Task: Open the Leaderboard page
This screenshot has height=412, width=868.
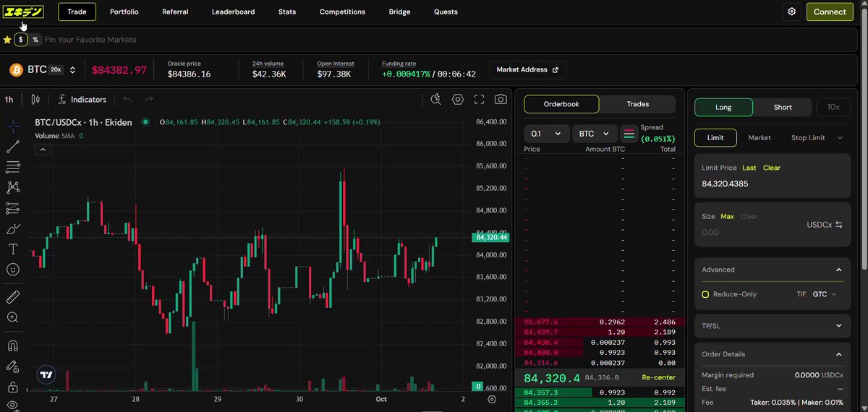Action: [233, 12]
